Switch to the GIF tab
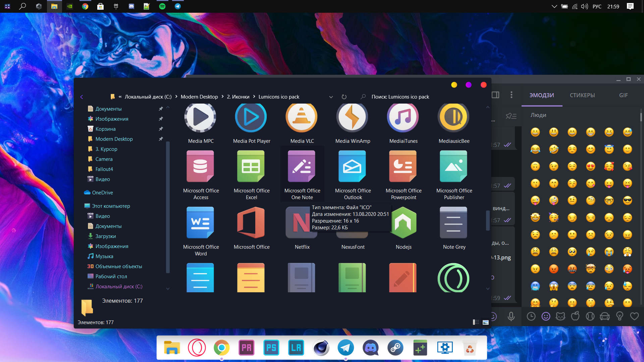The width and height of the screenshot is (644, 362). [x=623, y=95]
